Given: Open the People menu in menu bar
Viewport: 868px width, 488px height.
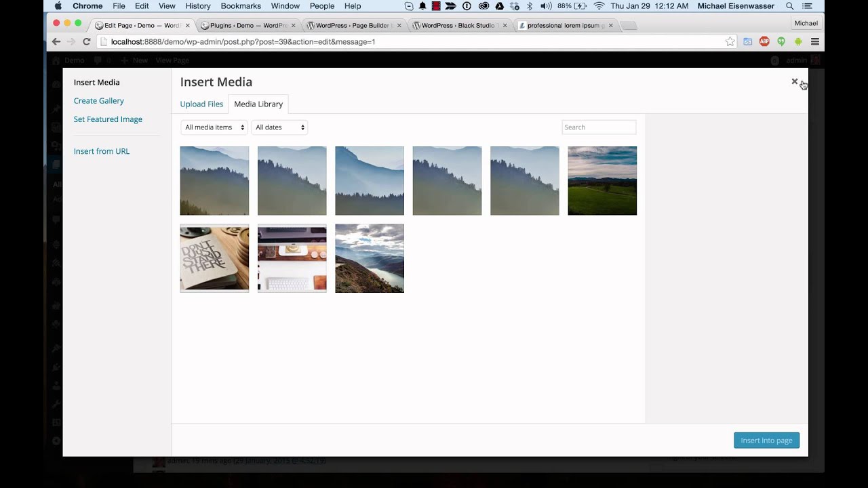Looking at the screenshot, I should tap(322, 6).
